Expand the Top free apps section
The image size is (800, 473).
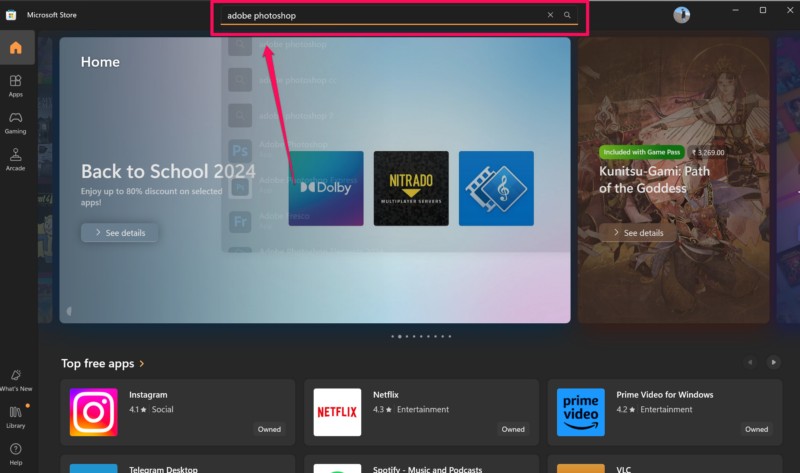103,363
